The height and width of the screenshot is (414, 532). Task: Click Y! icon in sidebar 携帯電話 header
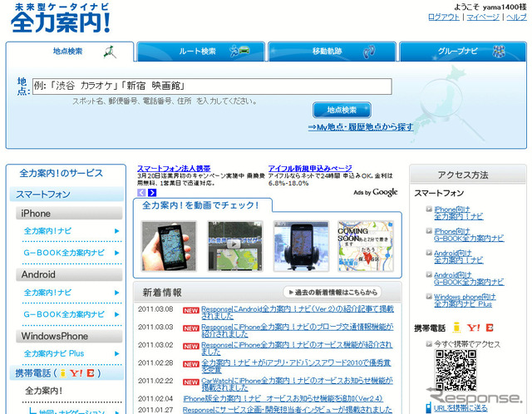tap(76, 373)
